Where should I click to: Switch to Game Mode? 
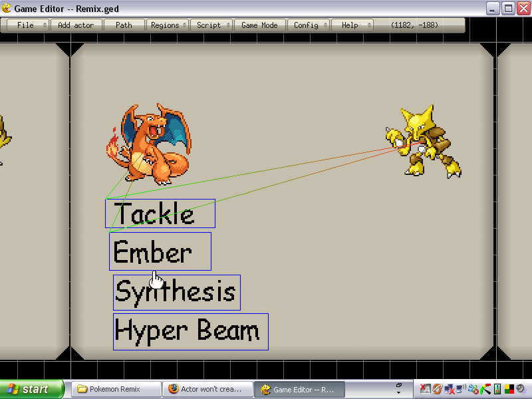259,25
